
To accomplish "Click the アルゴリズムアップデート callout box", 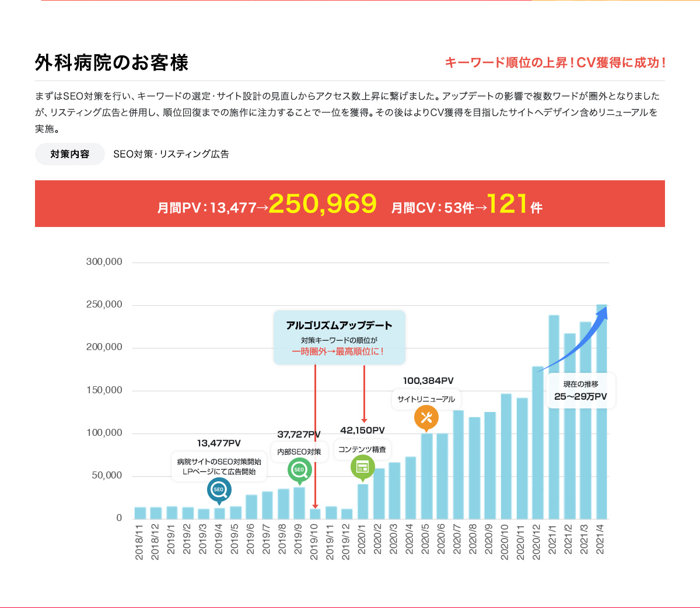I will coord(339,337).
